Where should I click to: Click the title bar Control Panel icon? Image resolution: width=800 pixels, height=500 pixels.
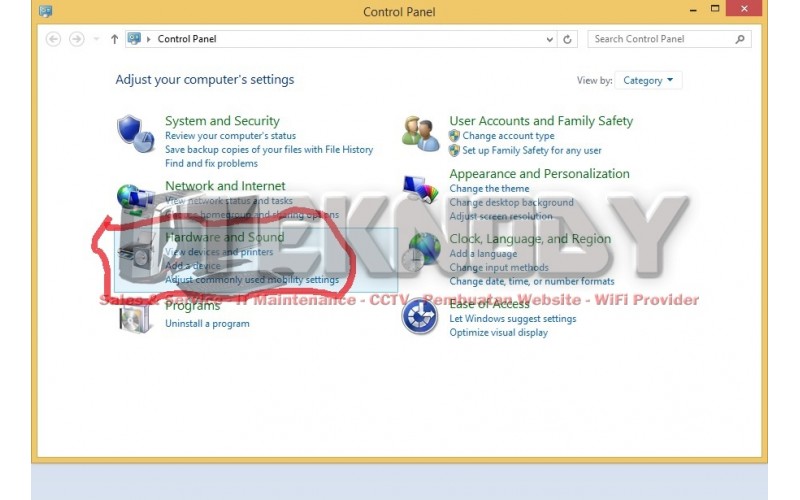click(x=45, y=11)
